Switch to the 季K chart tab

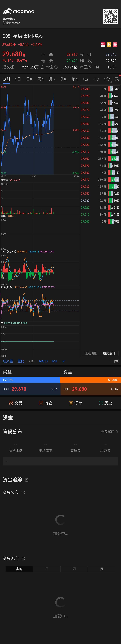pyautogui.click(x=63, y=79)
